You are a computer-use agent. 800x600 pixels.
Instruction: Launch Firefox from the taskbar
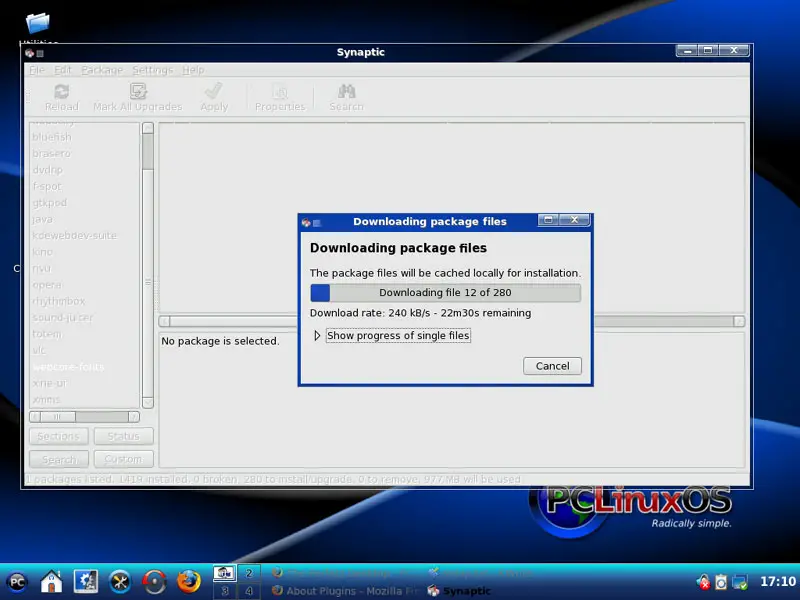(x=189, y=582)
